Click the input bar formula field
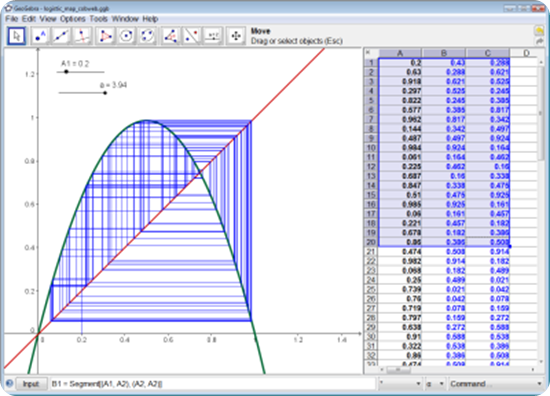Image resolution: width=550 pixels, height=396 pixels. pos(213,384)
